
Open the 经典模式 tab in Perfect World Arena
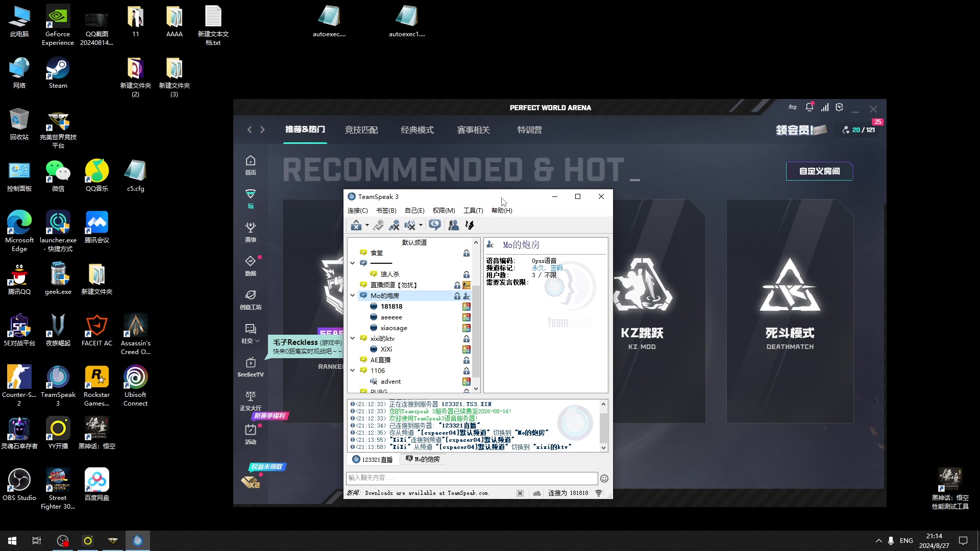click(x=417, y=130)
